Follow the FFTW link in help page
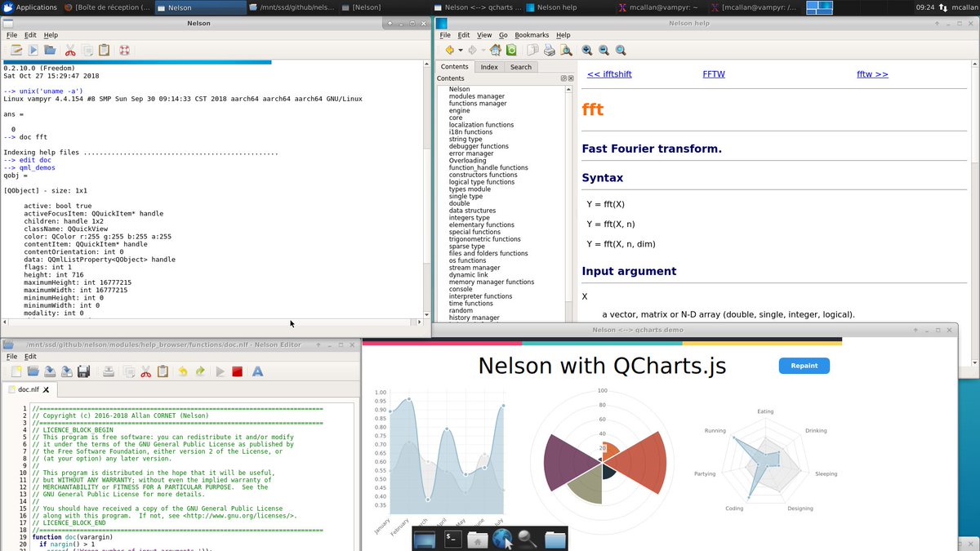Viewport: 980px width, 551px height. click(x=714, y=74)
